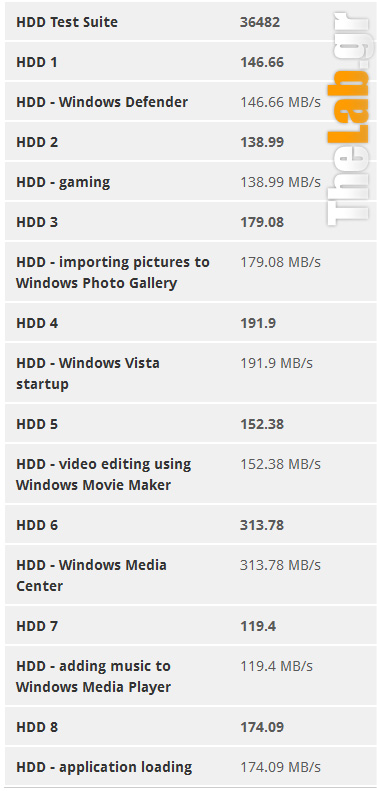Image resolution: width=377 pixels, height=791 pixels.
Task: Click the HDD 8 score 174.09
Action: (262, 727)
